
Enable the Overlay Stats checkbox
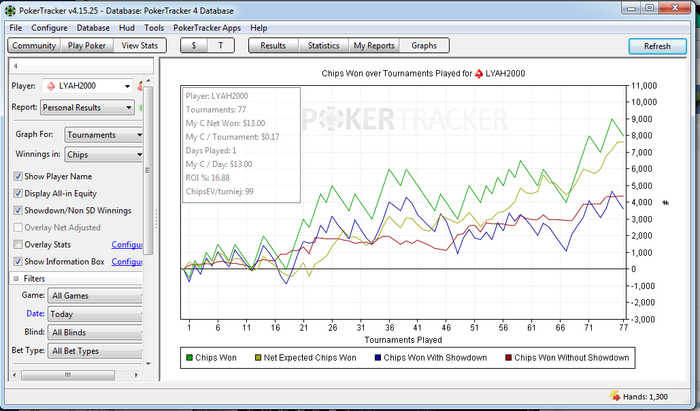click(18, 245)
